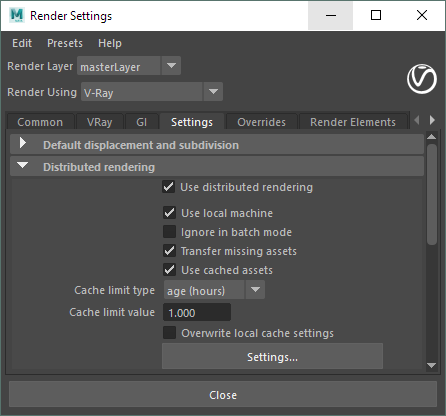Enable Ignore in batch mode
This screenshot has height=416, width=446.
coord(169,232)
